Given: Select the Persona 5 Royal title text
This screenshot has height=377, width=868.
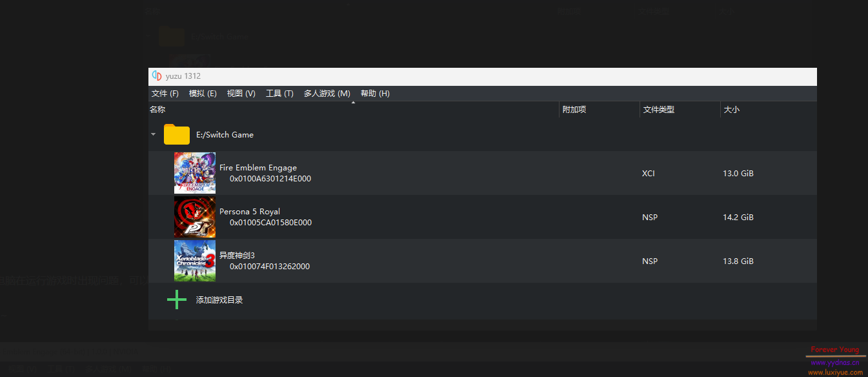Looking at the screenshot, I should pos(250,212).
